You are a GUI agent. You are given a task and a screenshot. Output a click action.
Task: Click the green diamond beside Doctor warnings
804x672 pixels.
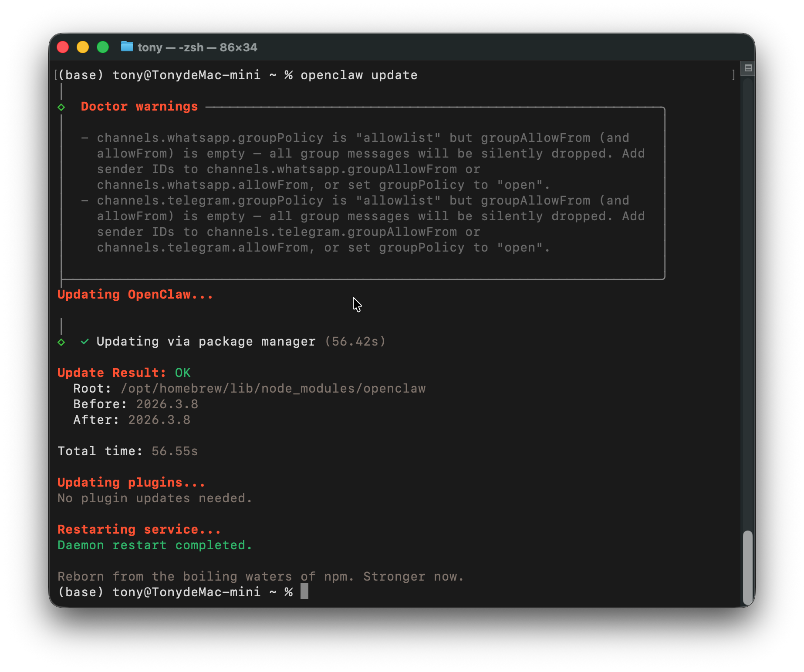[61, 107]
